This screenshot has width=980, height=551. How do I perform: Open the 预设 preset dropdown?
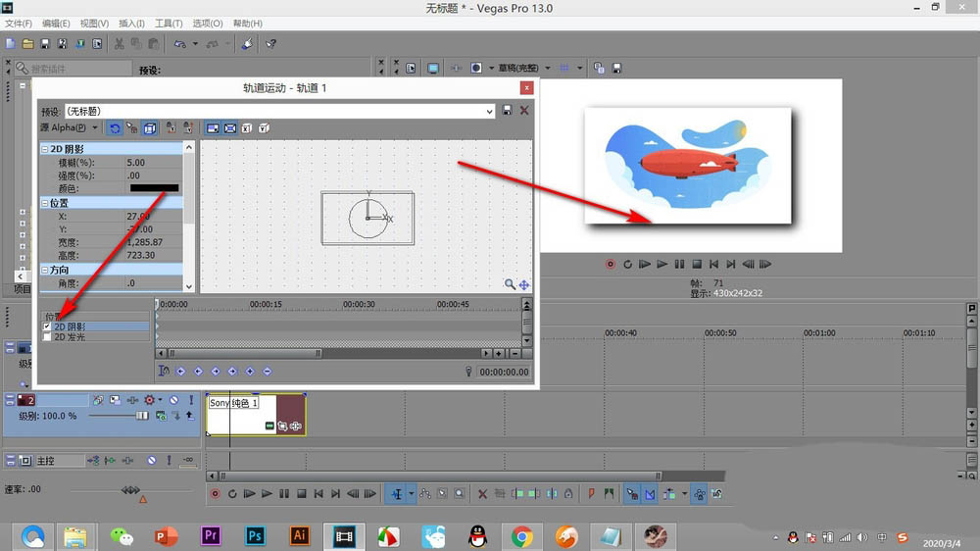(x=490, y=112)
